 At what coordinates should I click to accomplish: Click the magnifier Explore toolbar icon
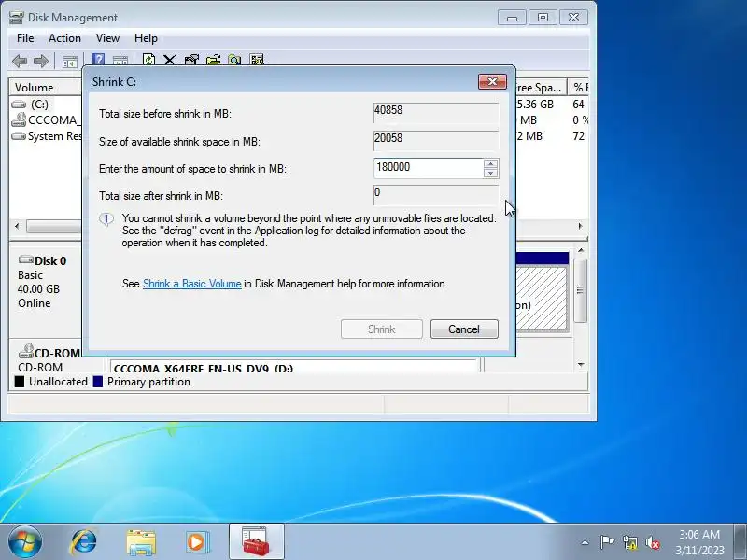point(234,60)
